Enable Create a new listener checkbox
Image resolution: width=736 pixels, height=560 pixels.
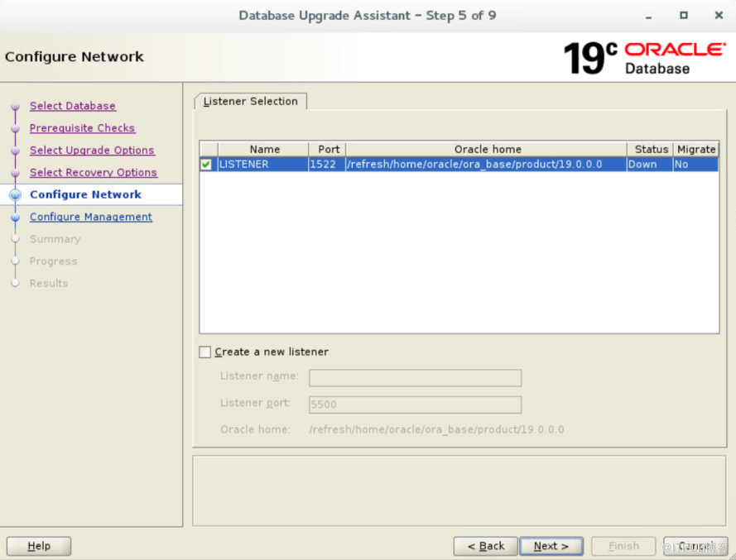(x=205, y=352)
